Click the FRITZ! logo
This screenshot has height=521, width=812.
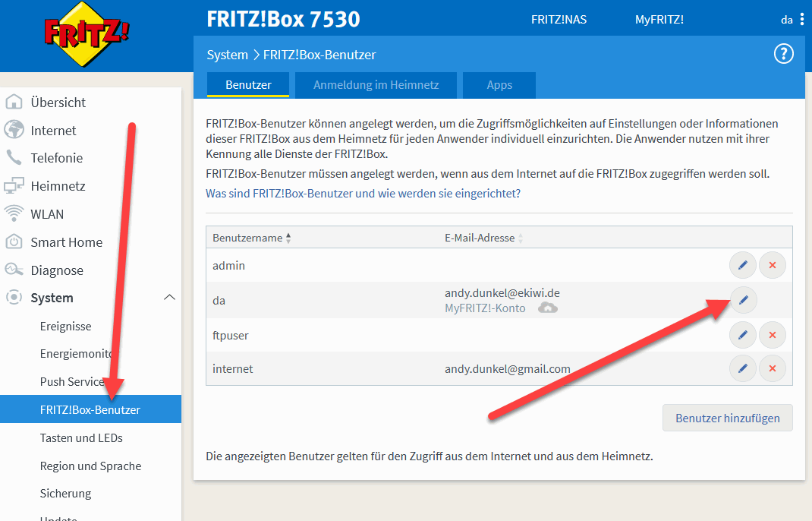click(87, 33)
